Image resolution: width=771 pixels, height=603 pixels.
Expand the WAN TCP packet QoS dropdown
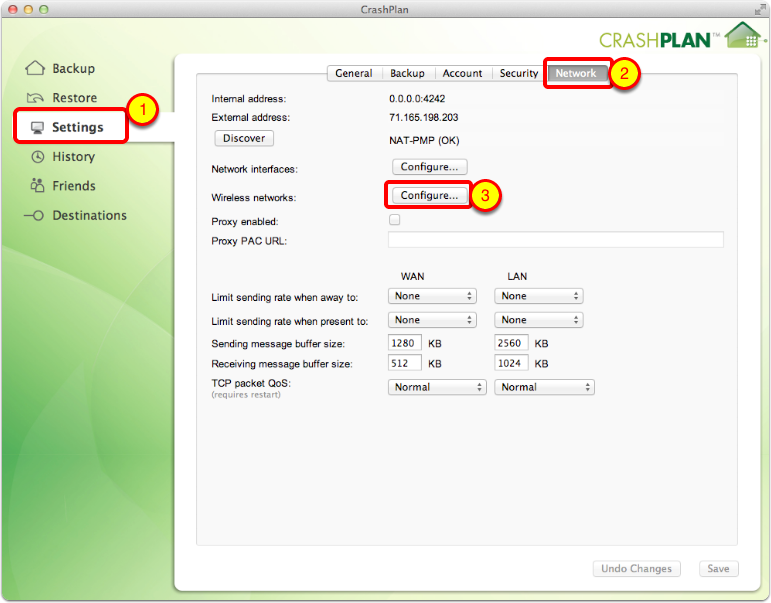coord(436,387)
